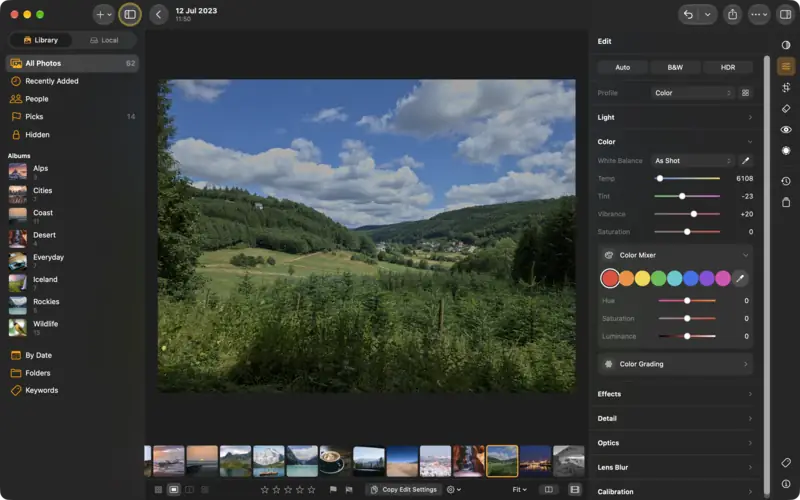Open the ML Enhance half-circle tool
This screenshot has width=800, height=500.
pos(786,45)
